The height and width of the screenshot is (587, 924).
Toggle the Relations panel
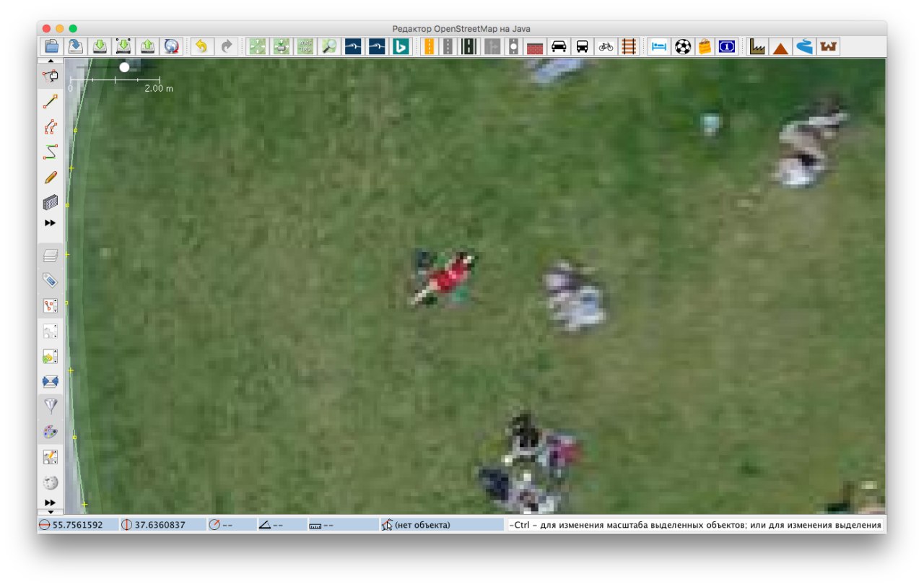click(51, 331)
